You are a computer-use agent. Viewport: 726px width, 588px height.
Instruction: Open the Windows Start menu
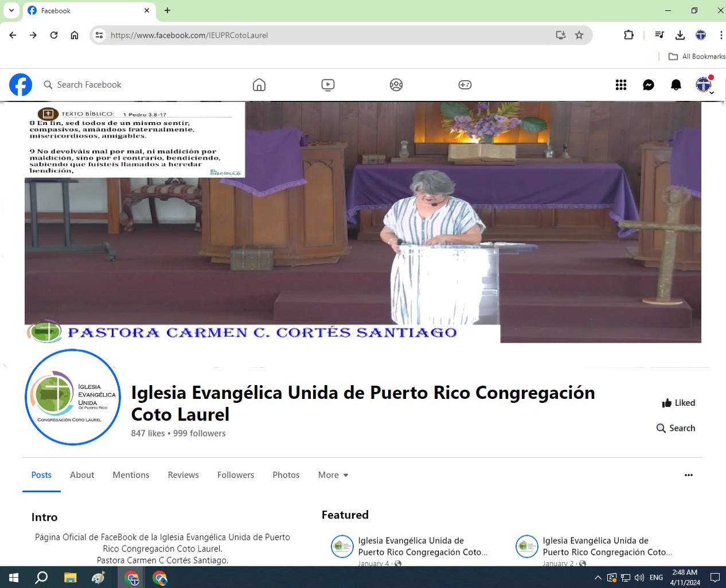(x=14, y=578)
